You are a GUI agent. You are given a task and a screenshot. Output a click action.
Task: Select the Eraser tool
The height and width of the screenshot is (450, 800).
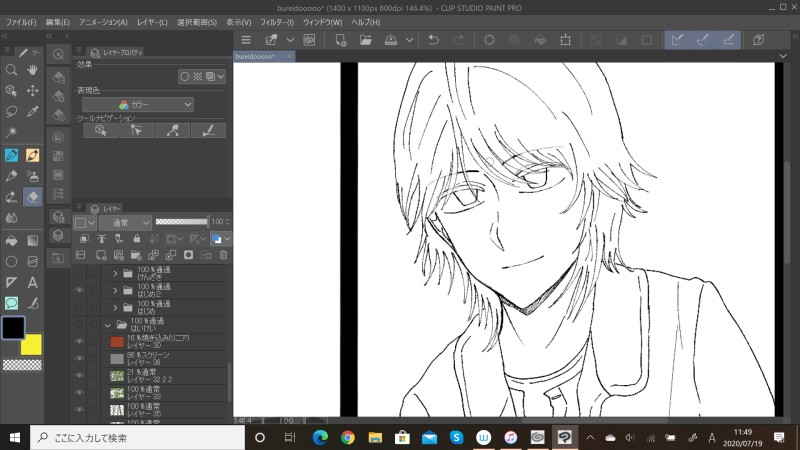point(33,197)
